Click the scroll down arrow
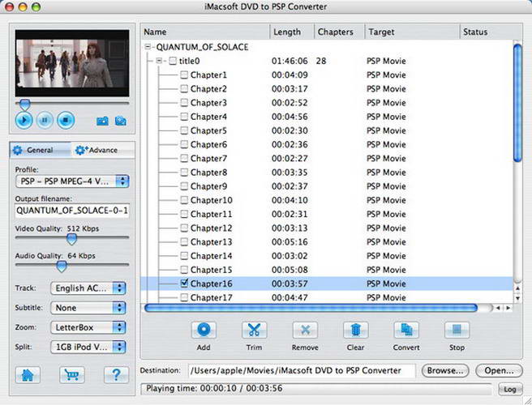The height and width of the screenshot is (405, 532). 517,298
